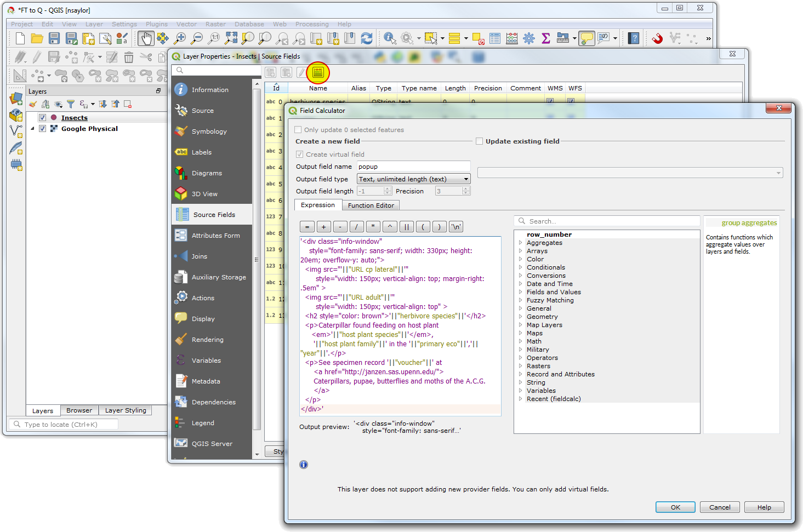This screenshot has width=803, height=532.
Task: Toggle Only update 0 selected features checkbox
Action: (x=298, y=130)
